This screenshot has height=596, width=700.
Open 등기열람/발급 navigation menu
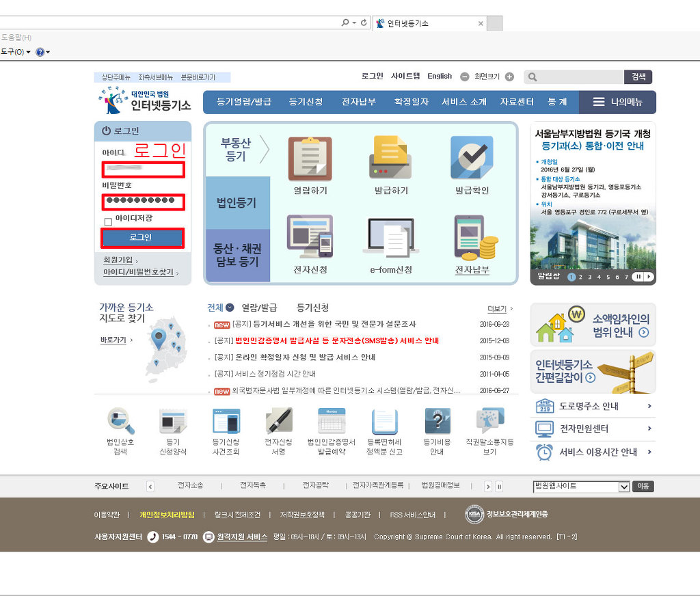(244, 102)
